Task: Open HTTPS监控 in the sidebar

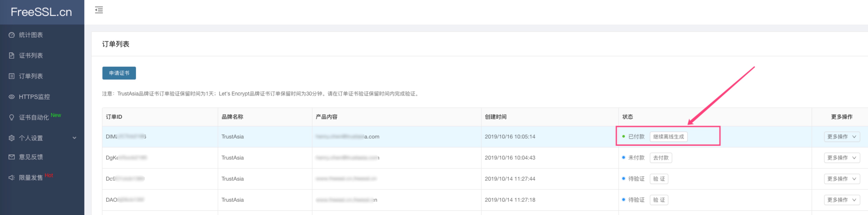Action: click(42, 96)
